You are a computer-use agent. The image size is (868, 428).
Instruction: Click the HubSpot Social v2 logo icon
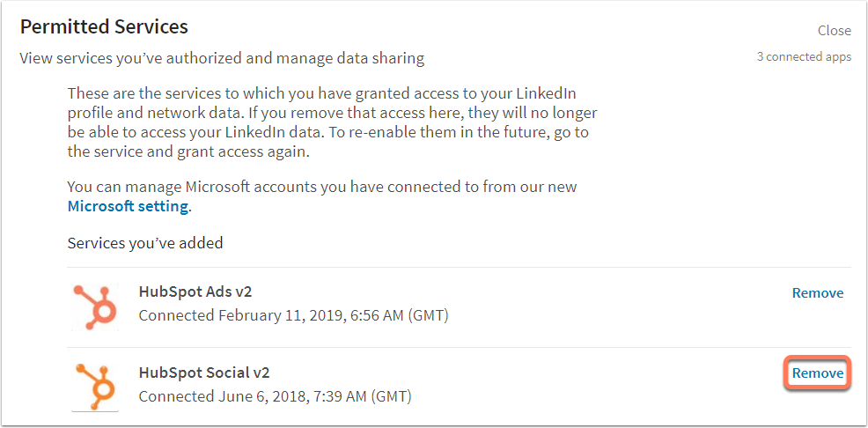pos(95,386)
